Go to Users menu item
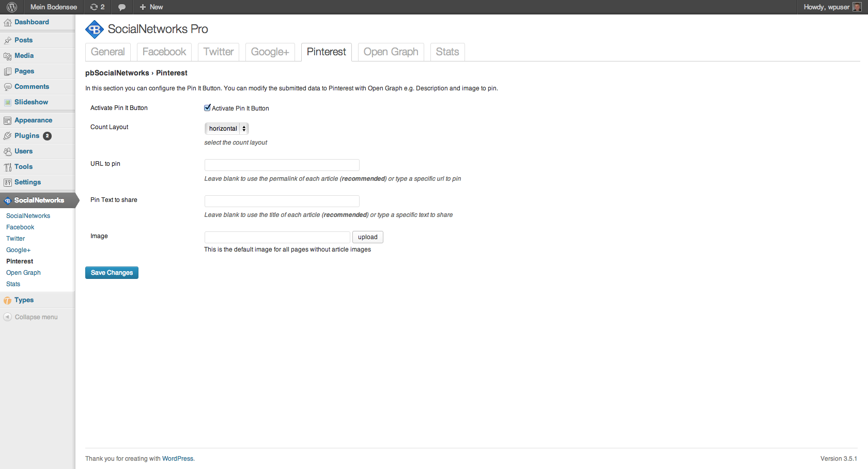868x469 pixels. [23, 151]
